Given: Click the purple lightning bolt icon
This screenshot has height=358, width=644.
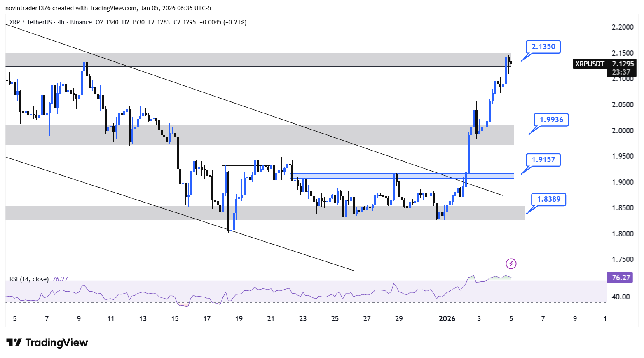Looking at the screenshot, I should tap(511, 264).
